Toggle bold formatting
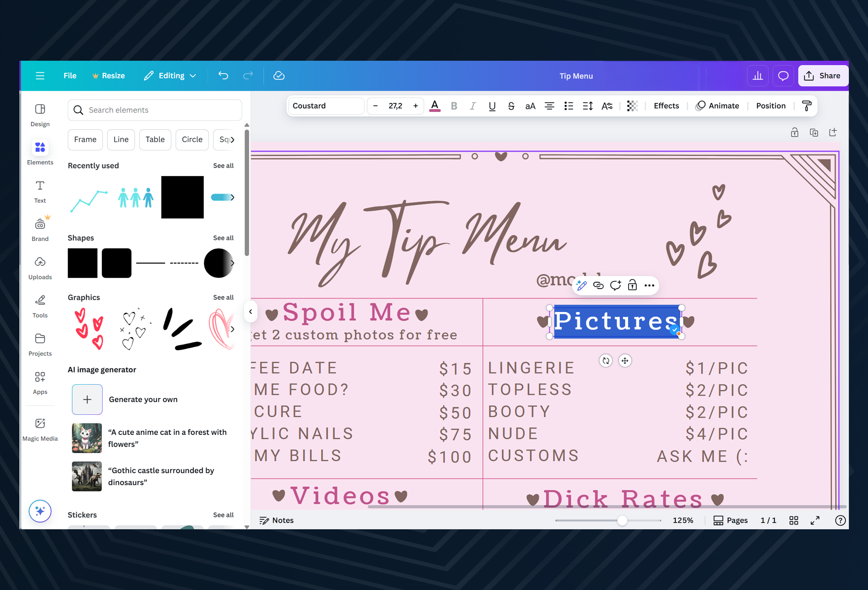 tap(454, 106)
